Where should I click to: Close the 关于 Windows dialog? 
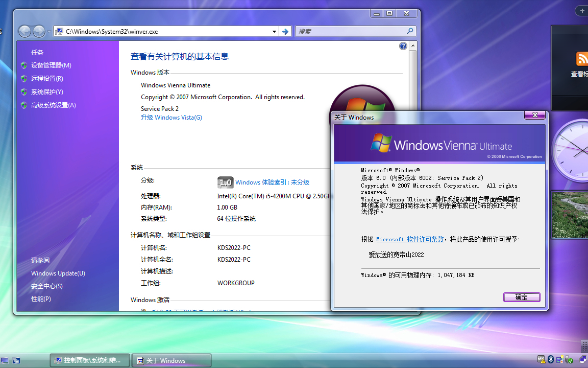pyautogui.click(x=535, y=115)
